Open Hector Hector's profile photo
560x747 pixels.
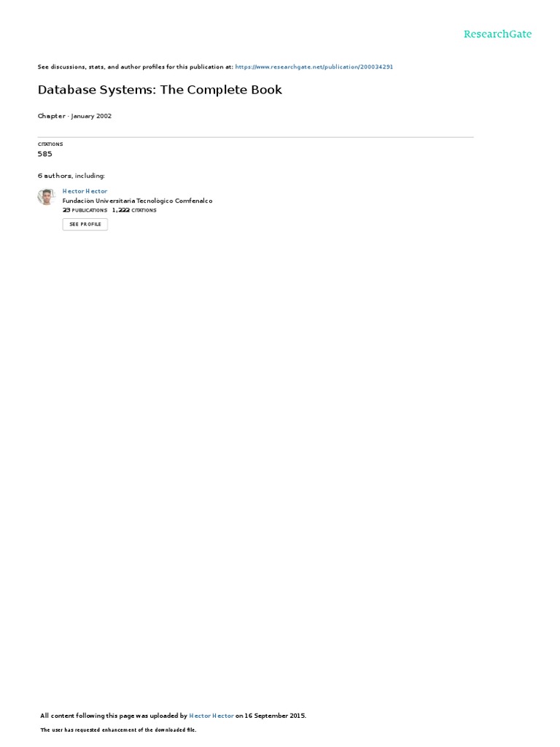point(46,197)
